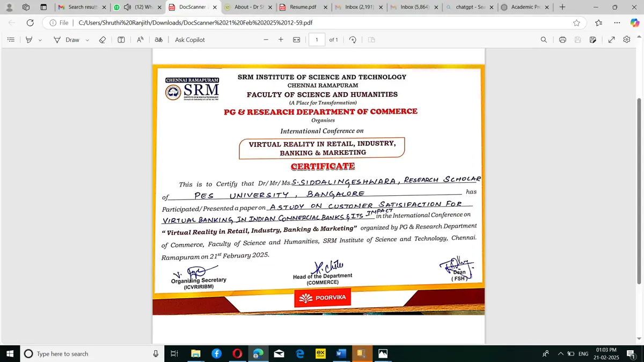644x362 pixels.
Task: Open PDF viewer settings gear
Action: click(x=626, y=40)
